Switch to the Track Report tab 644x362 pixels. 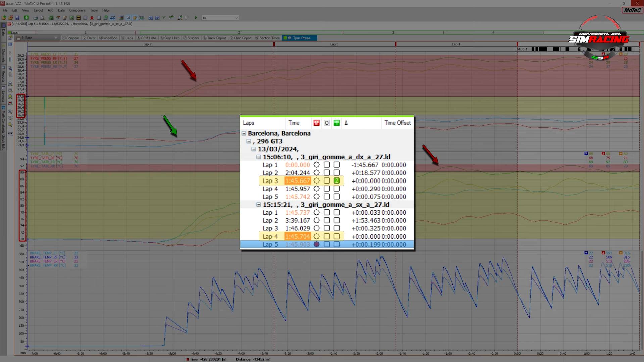point(216,38)
